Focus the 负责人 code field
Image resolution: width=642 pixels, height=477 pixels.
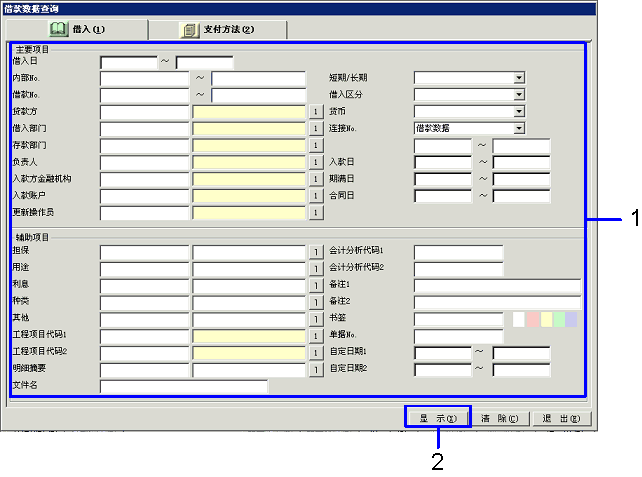145,162
